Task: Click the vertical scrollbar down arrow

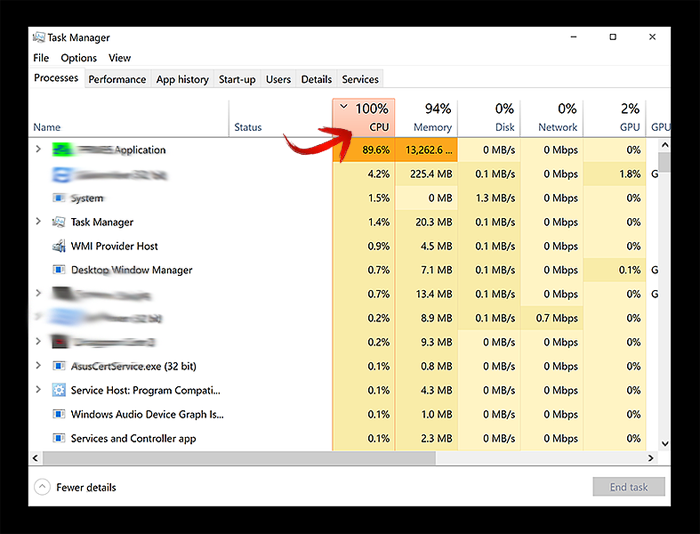Action: tap(665, 443)
